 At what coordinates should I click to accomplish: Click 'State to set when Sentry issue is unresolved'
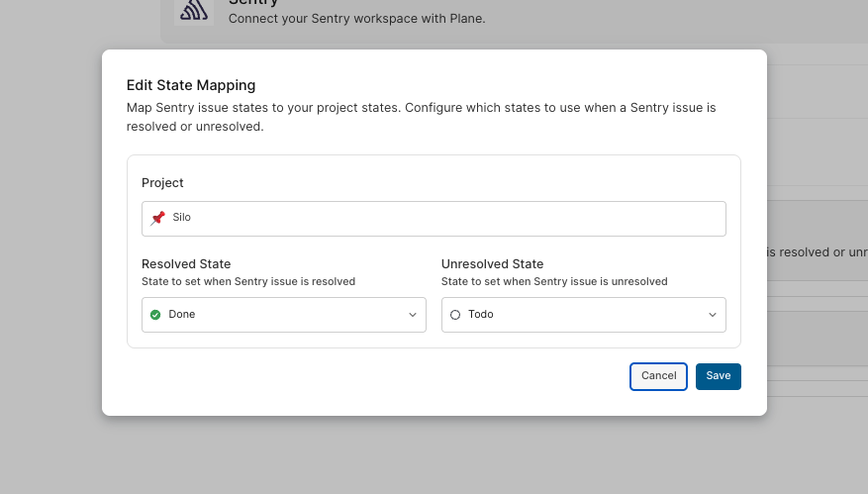coord(554,281)
